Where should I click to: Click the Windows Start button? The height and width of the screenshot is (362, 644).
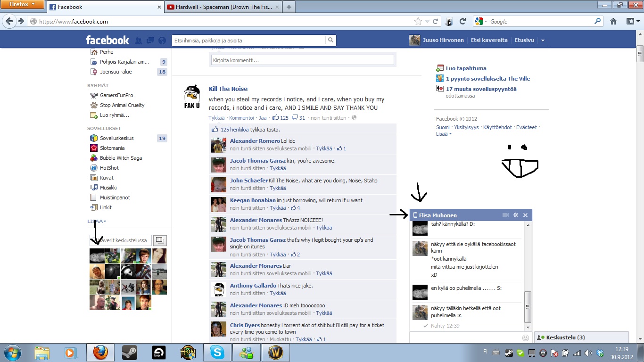point(12,353)
